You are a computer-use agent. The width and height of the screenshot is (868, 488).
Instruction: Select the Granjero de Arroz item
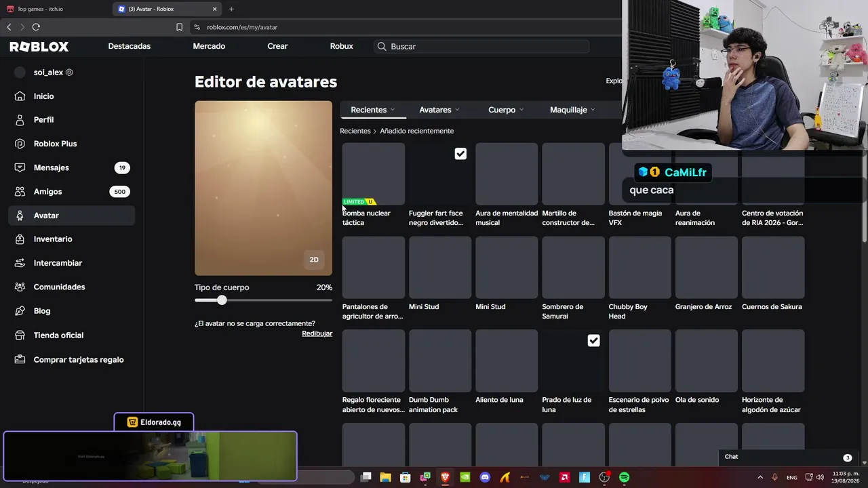pos(706,267)
